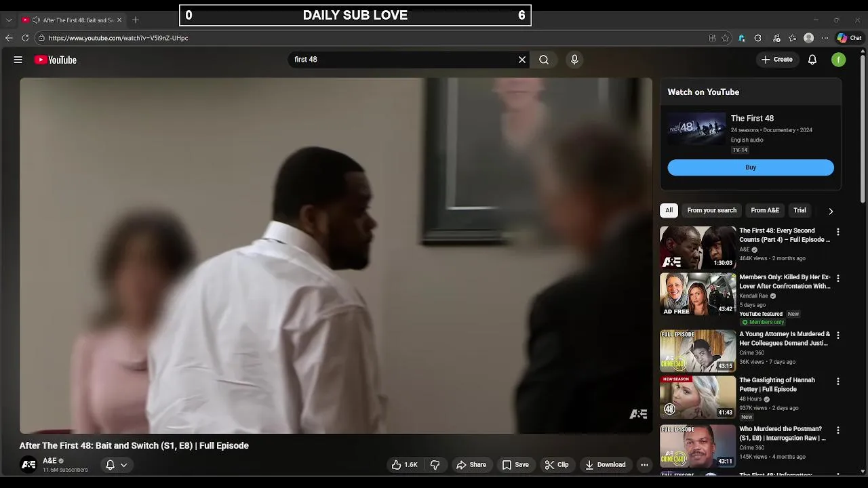
Task: Open Copilot Chat button
Action: [x=849, y=38]
